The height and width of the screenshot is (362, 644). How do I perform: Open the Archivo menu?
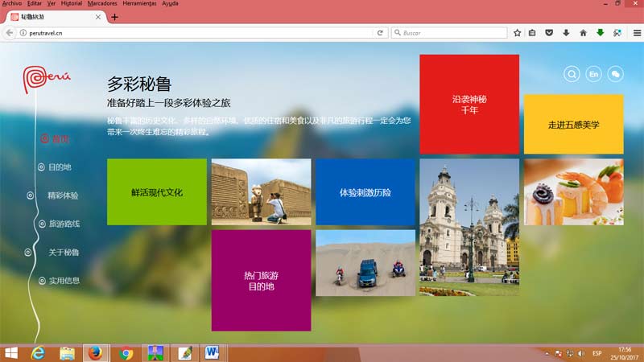click(x=11, y=3)
